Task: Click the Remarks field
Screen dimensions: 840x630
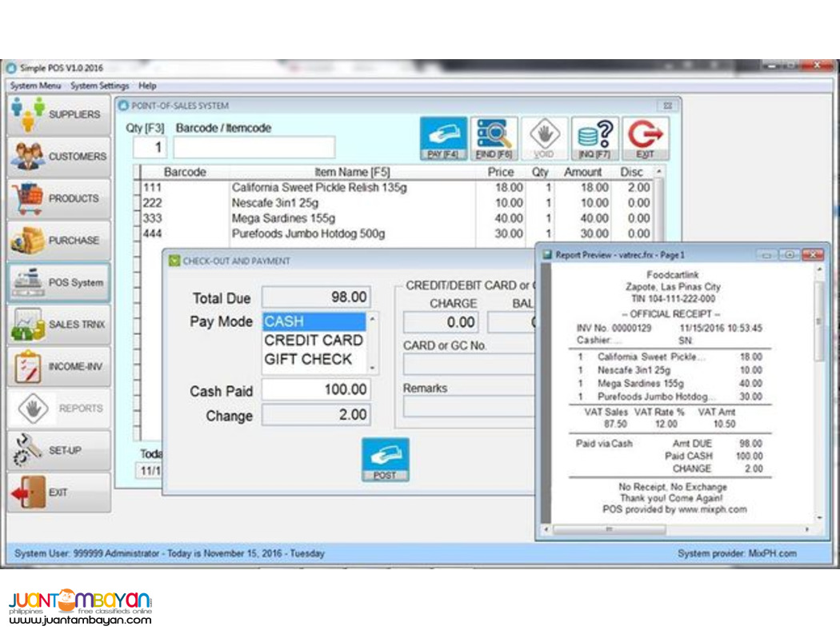Action: coord(469,407)
